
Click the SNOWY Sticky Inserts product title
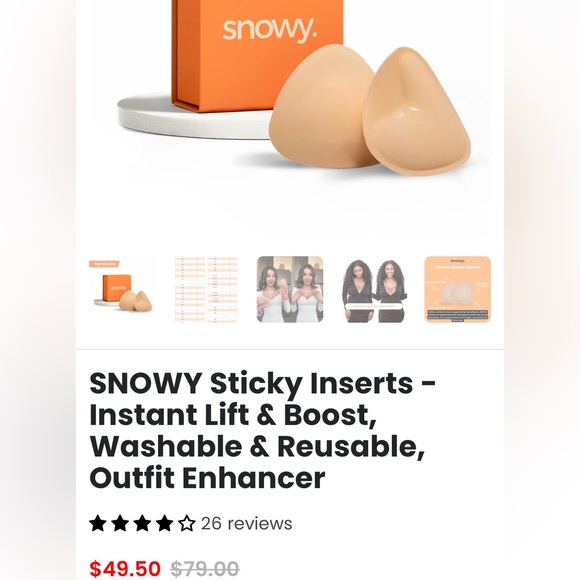point(262,430)
